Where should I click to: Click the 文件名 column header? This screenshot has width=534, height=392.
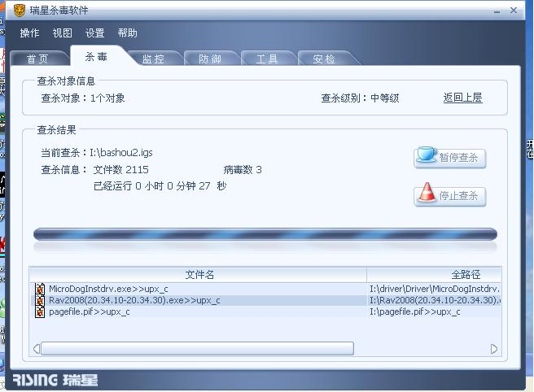click(199, 275)
